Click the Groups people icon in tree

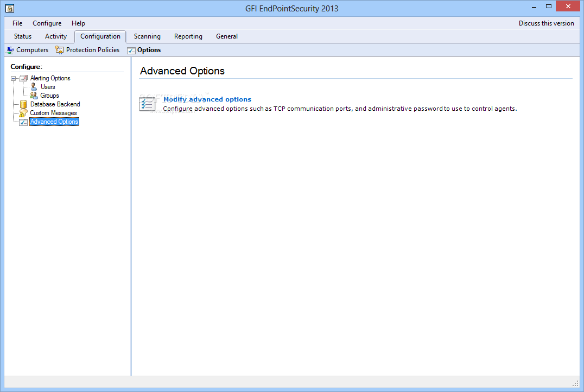point(34,96)
